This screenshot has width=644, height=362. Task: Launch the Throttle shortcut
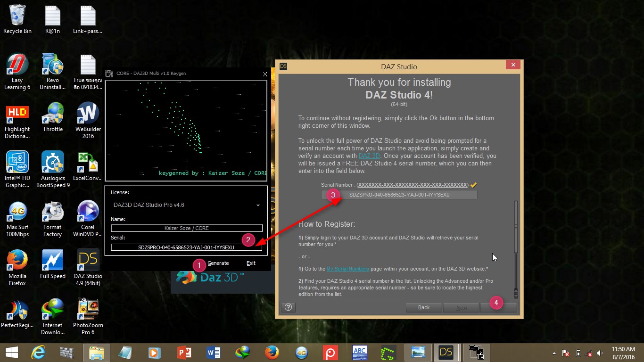click(53, 117)
